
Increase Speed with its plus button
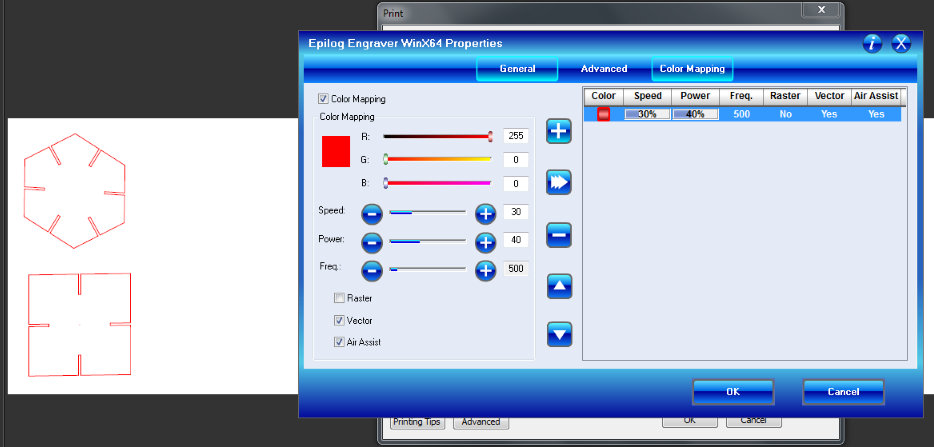tap(485, 213)
